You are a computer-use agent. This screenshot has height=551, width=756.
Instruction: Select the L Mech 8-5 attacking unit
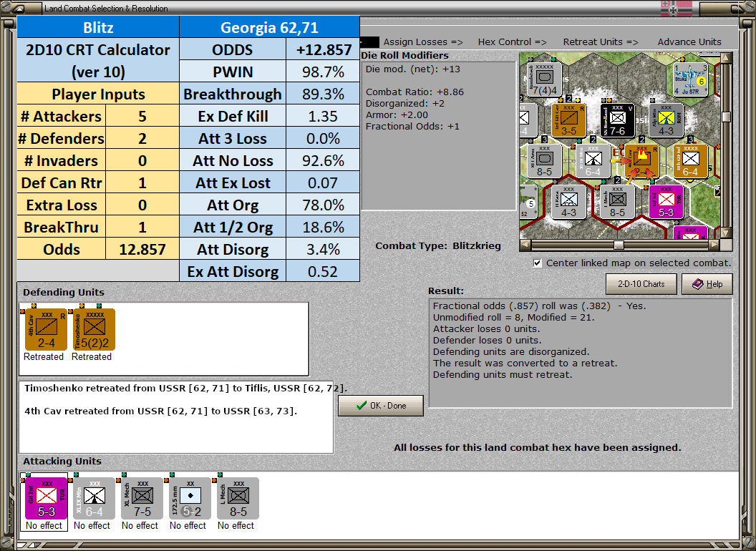point(238,499)
